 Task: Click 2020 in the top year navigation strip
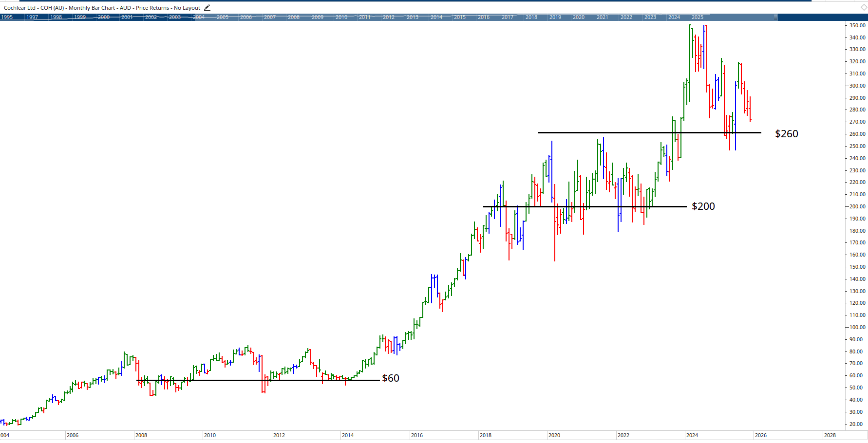click(x=579, y=17)
